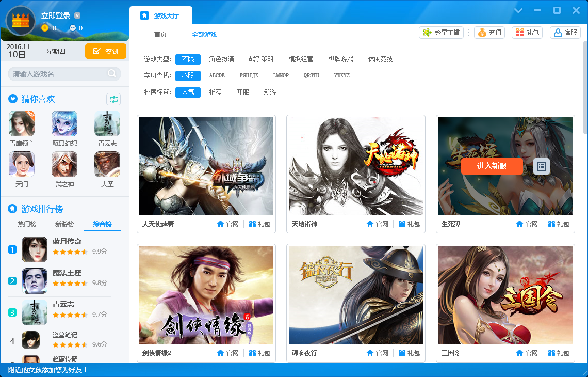Click the 进入新服 button on 生死簿
Image resolution: width=588 pixels, height=377 pixels.
pos(492,166)
